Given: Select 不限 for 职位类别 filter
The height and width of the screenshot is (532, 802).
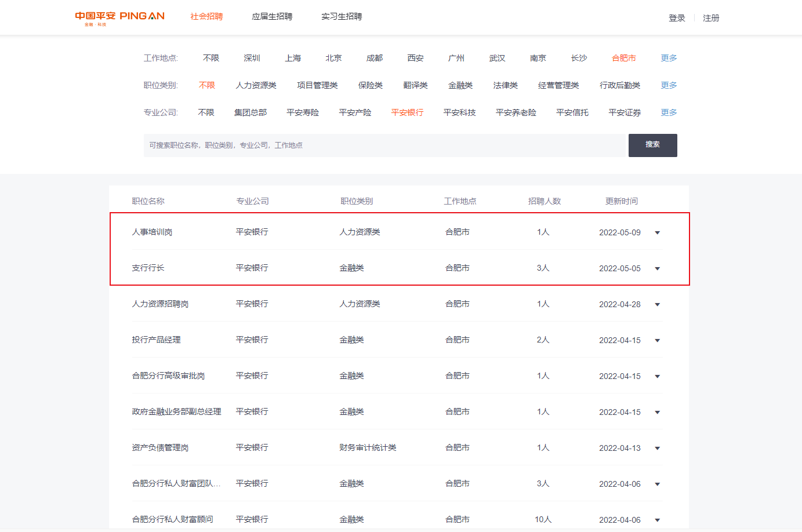Looking at the screenshot, I should tap(207, 85).
